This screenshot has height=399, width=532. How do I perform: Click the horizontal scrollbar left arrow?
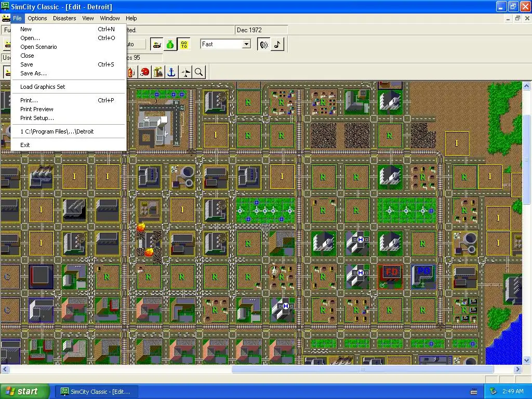coord(5,369)
